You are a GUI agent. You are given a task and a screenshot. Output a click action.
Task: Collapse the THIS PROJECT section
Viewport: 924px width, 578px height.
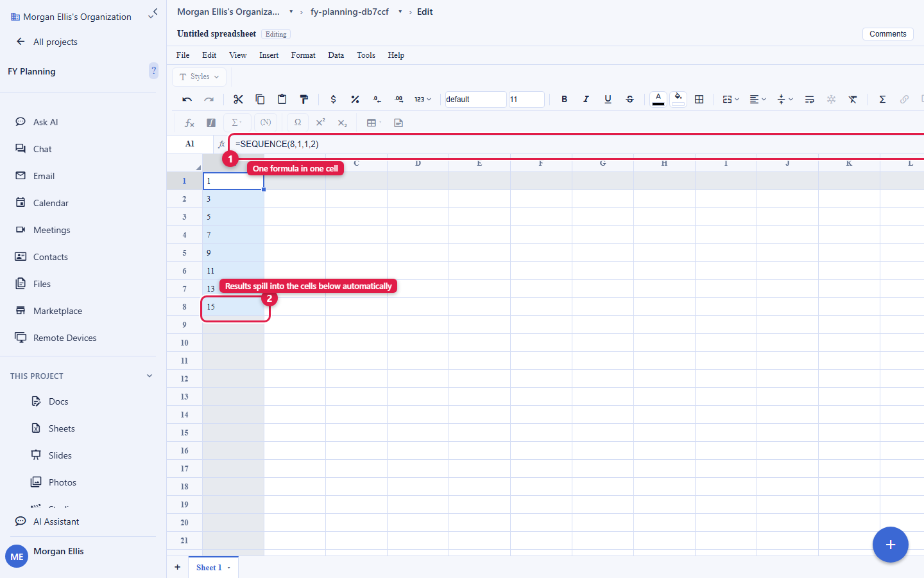(x=150, y=376)
